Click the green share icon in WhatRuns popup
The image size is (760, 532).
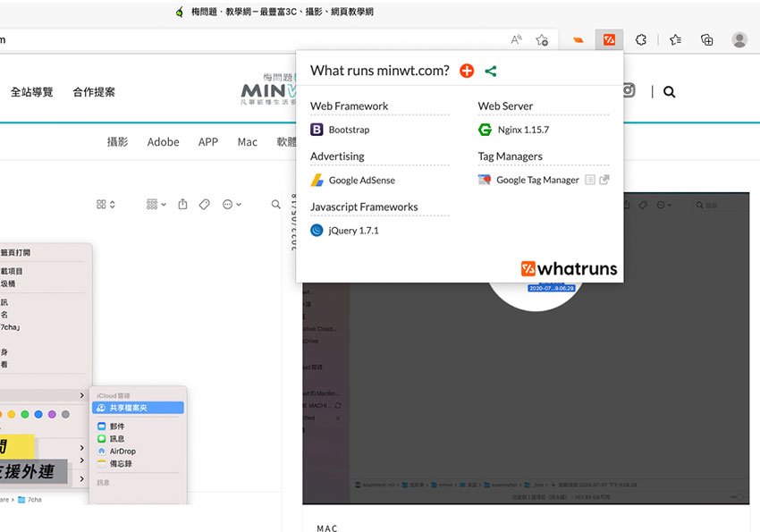click(x=491, y=72)
